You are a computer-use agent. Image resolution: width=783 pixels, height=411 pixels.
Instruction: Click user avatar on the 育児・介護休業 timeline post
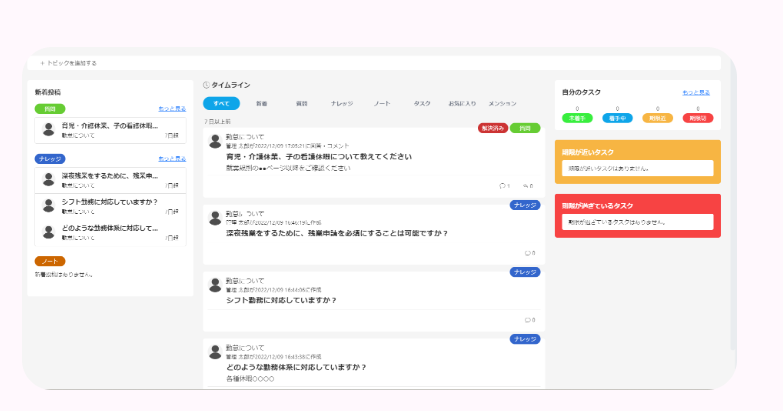coord(214,141)
